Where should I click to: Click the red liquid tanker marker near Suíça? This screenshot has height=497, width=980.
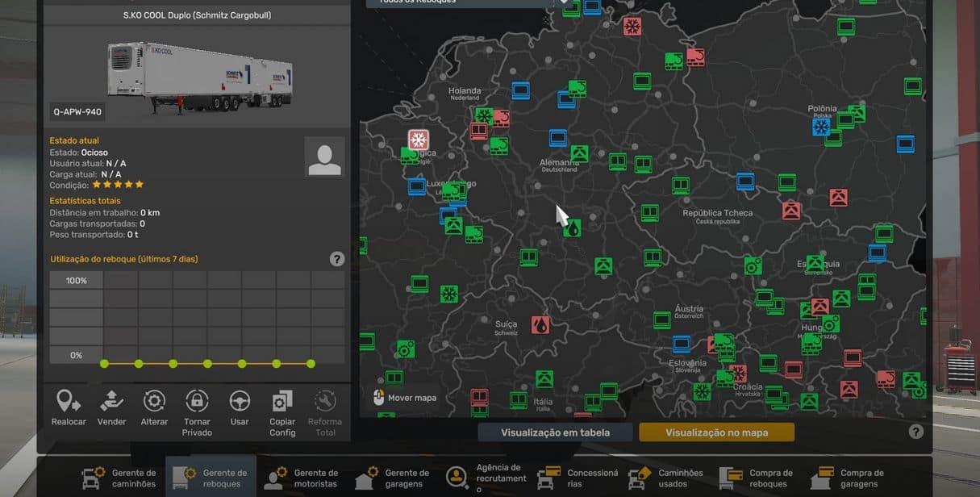[x=540, y=325]
